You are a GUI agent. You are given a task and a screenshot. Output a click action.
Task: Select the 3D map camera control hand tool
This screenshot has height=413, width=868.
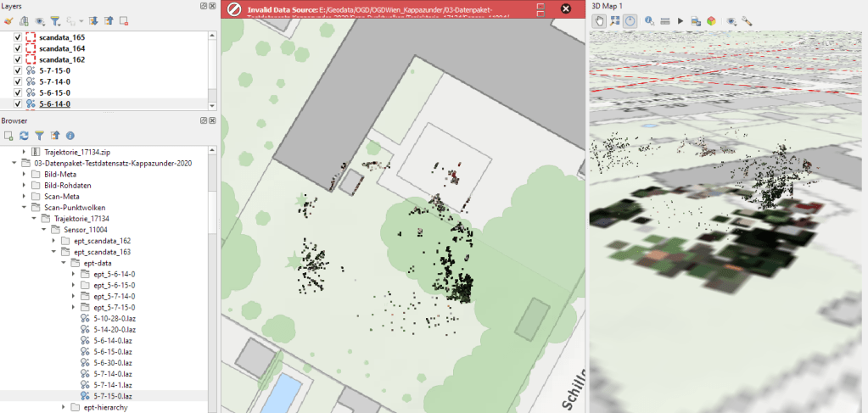(x=600, y=20)
